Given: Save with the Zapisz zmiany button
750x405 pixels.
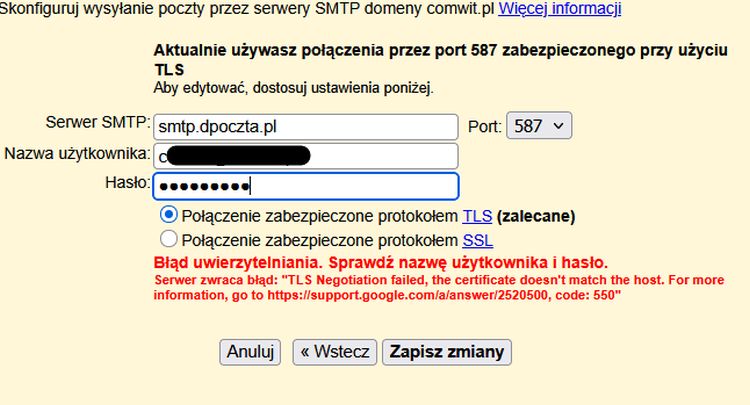Looking at the screenshot, I should coord(447,352).
